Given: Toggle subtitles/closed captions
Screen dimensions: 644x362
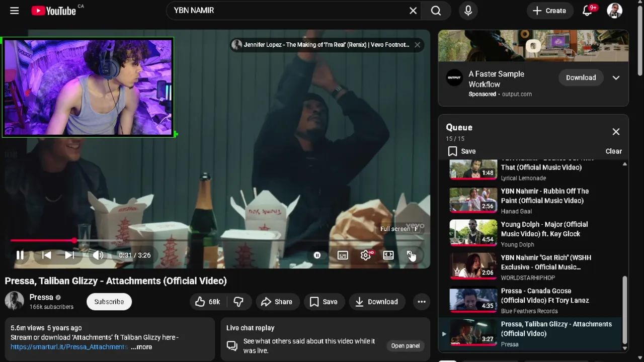Looking at the screenshot, I should [x=343, y=255].
